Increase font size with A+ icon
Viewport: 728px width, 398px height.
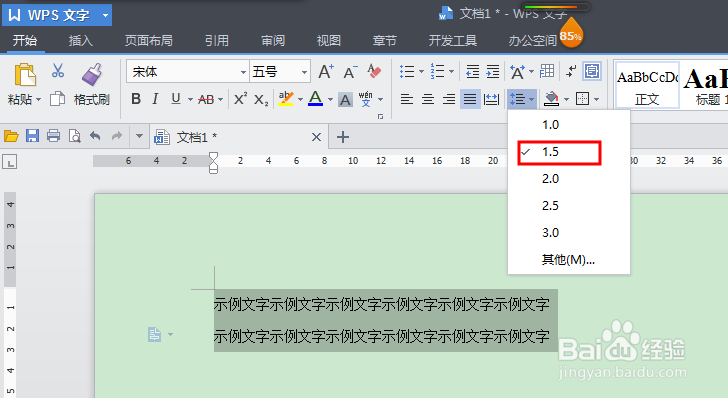(x=326, y=72)
